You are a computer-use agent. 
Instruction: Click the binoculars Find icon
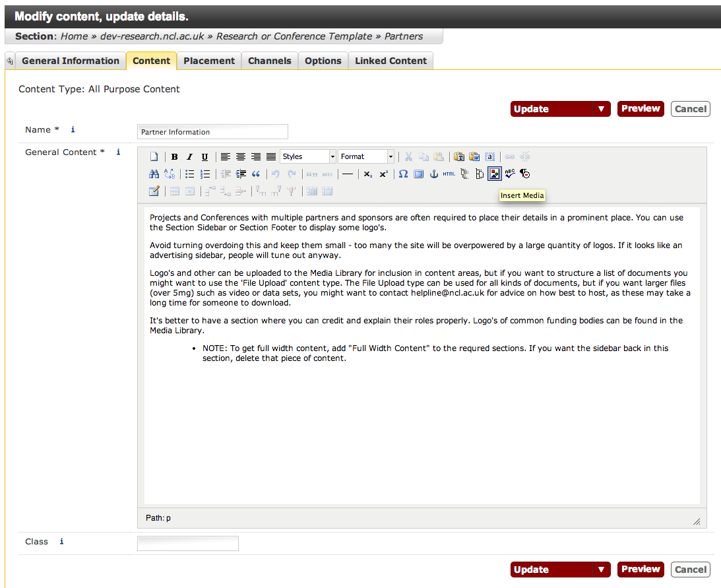click(154, 174)
